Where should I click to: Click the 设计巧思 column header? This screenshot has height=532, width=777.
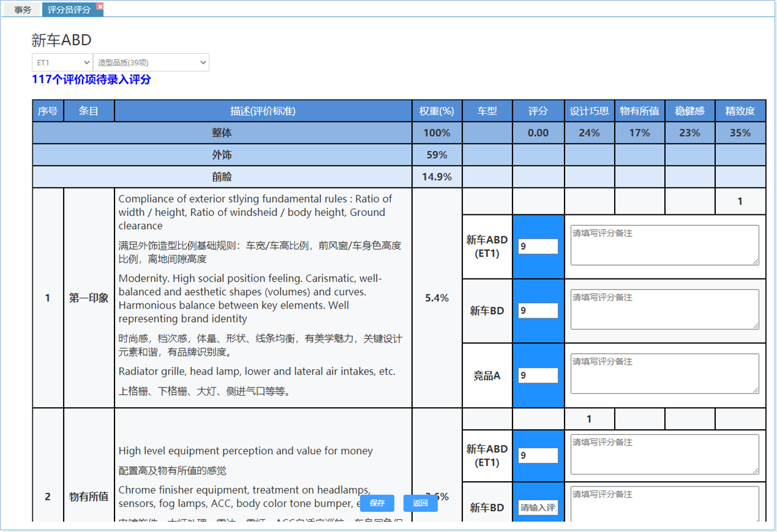pos(589,111)
